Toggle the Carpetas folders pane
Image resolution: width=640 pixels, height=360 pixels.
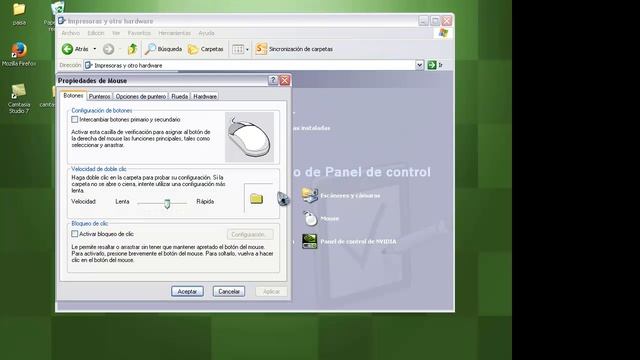(x=206, y=49)
